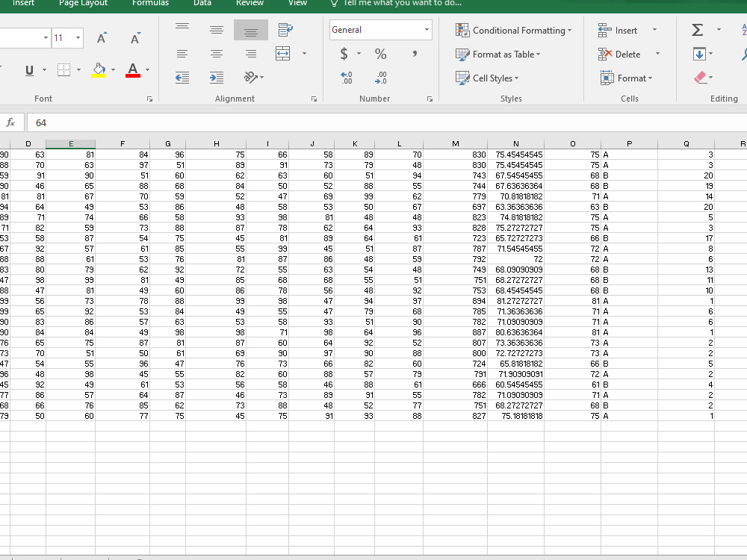
Task: Open text orientation icon
Action: (251, 77)
